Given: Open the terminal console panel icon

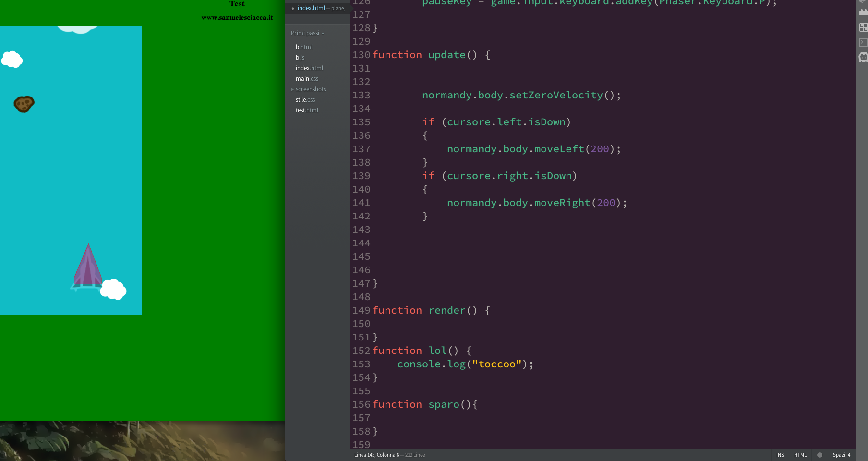Looking at the screenshot, I should click(863, 42).
